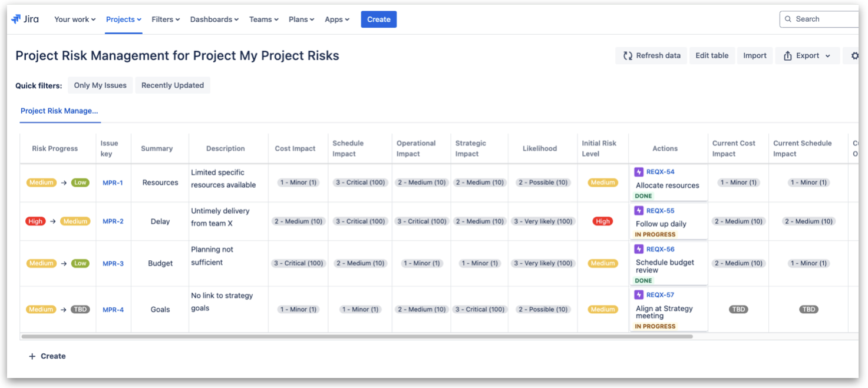
Task: Open table settings via the gear icon
Action: coord(855,55)
